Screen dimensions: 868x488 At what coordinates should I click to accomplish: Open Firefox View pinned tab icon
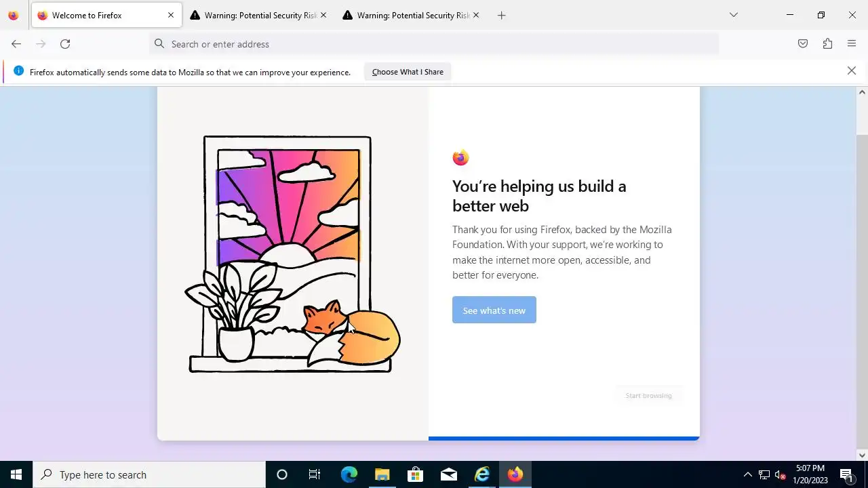click(14, 15)
